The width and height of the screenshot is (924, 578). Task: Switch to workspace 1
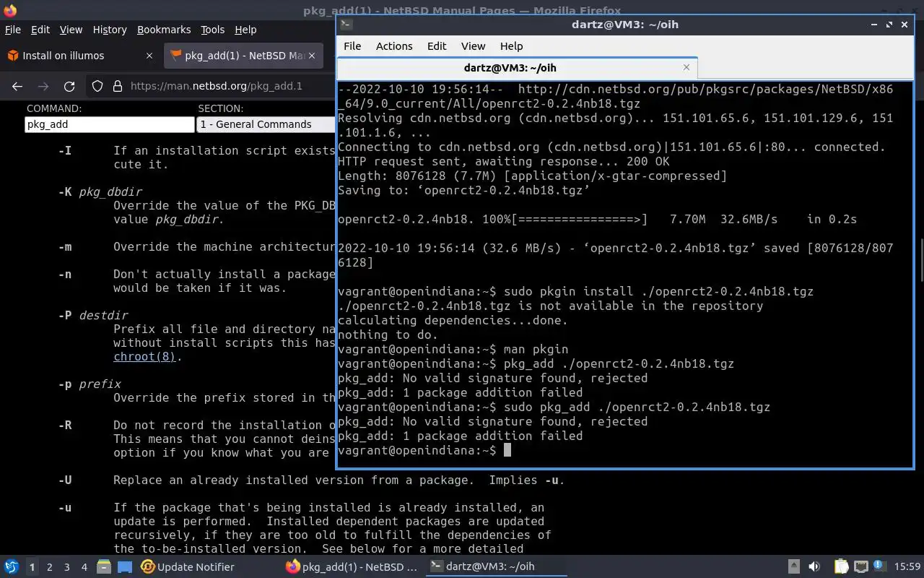coord(32,567)
